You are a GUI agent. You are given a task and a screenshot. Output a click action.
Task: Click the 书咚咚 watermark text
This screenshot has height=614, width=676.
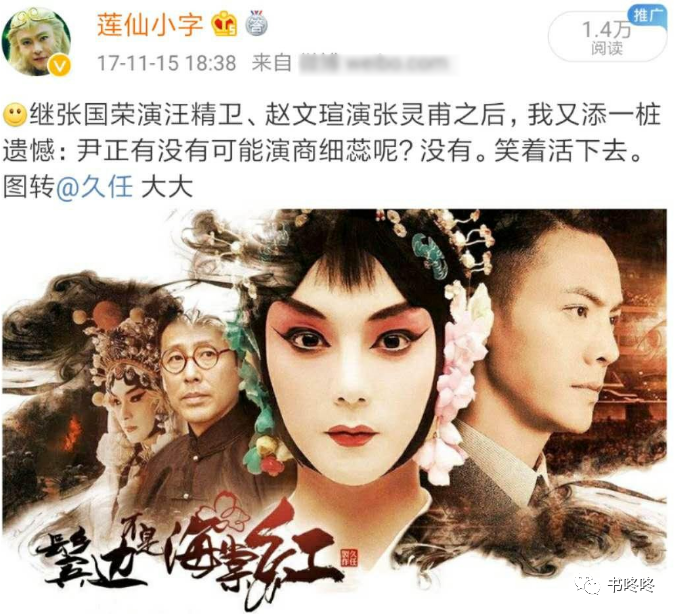pyautogui.click(x=631, y=585)
